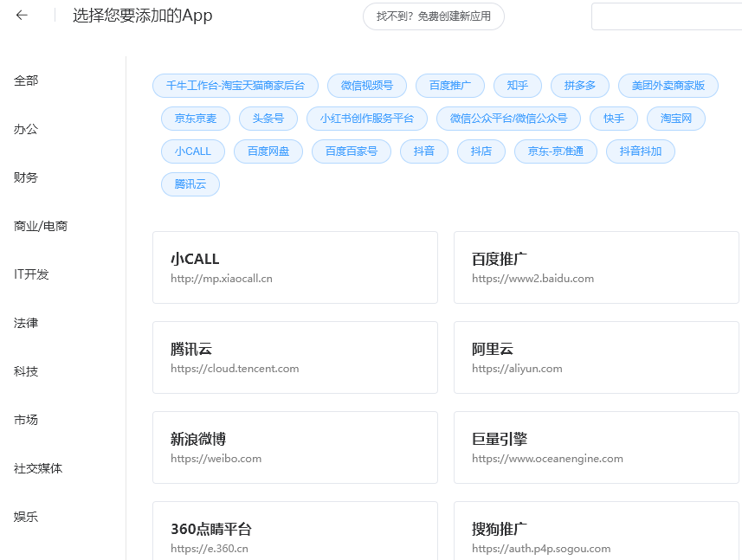Click the 腾讯云 tag chip

190,184
